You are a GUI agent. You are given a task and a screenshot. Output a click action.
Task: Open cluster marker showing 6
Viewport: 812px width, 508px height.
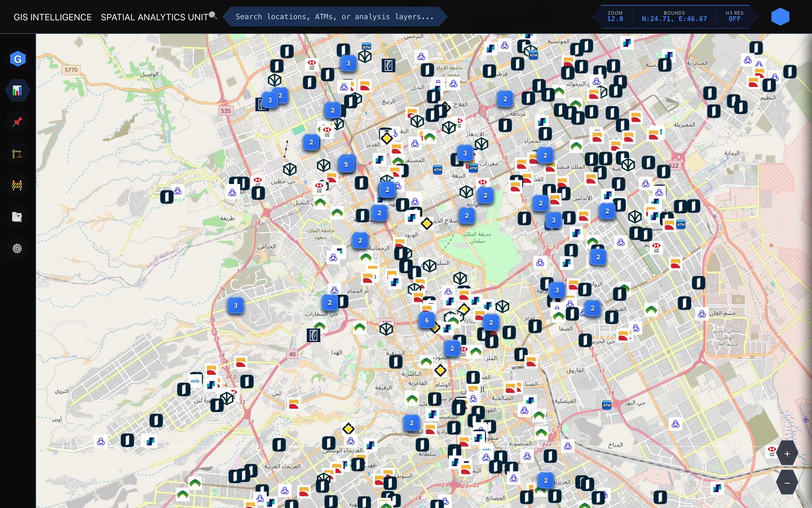click(427, 320)
